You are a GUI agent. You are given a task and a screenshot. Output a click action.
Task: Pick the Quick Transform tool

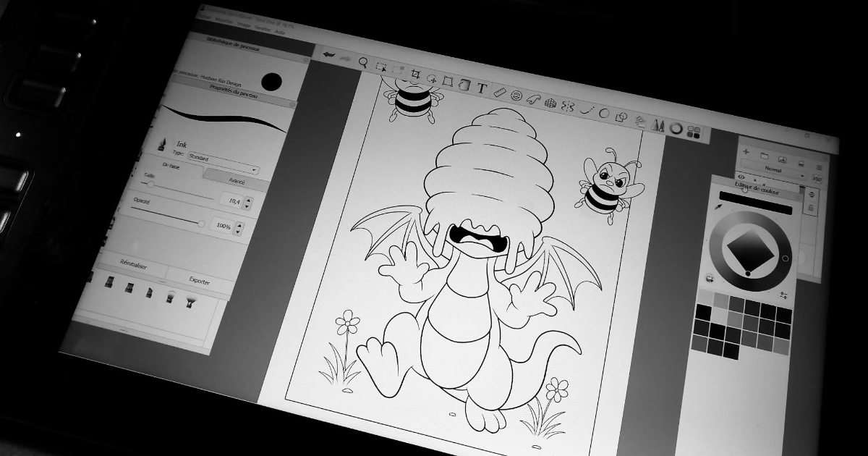432,78
